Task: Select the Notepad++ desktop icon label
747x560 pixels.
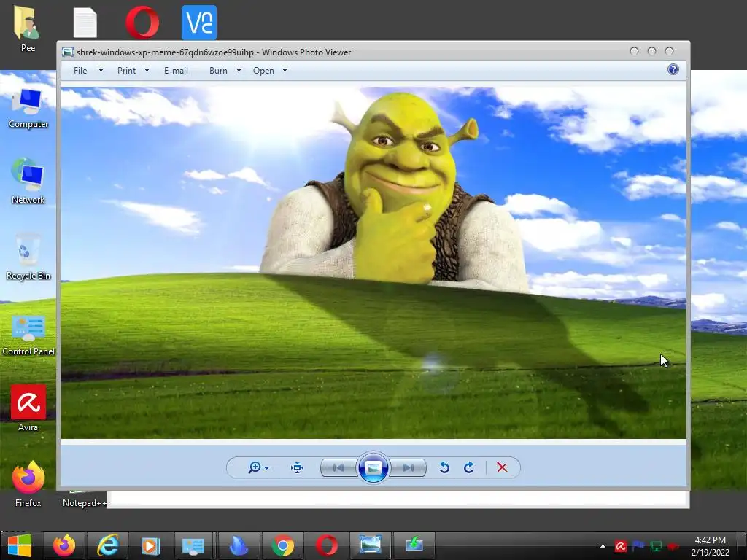Action: tap(84, 503)
